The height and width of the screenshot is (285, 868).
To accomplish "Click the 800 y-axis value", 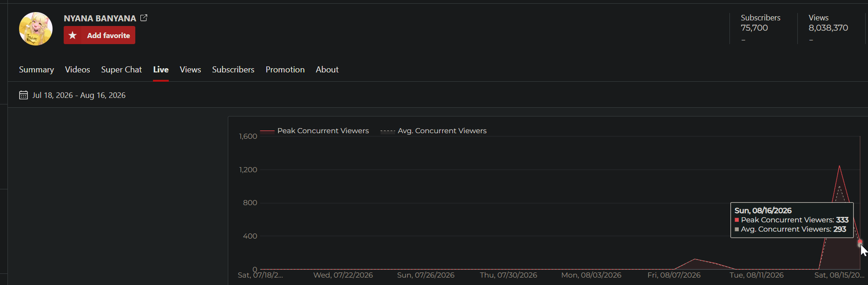I will tap(250, 203).
